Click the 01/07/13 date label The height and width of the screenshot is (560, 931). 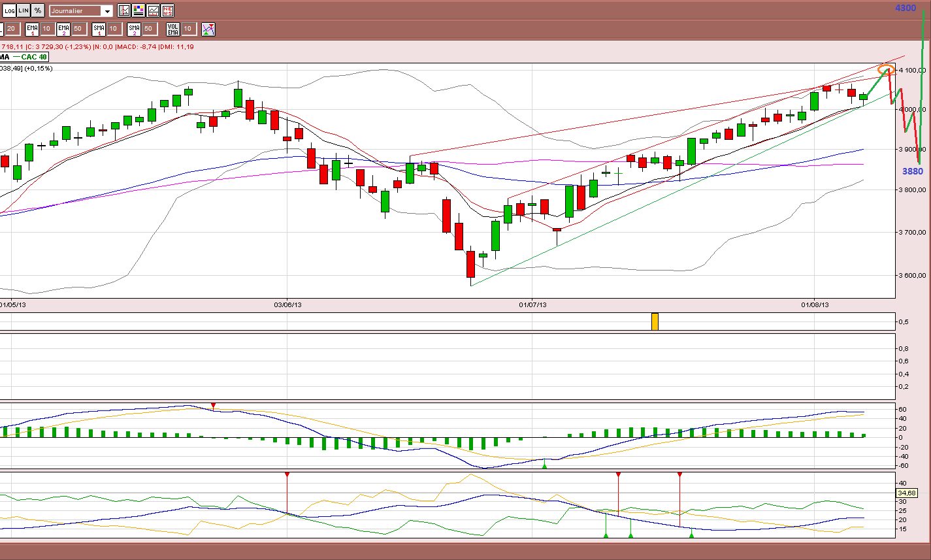(x=532, y=304)
